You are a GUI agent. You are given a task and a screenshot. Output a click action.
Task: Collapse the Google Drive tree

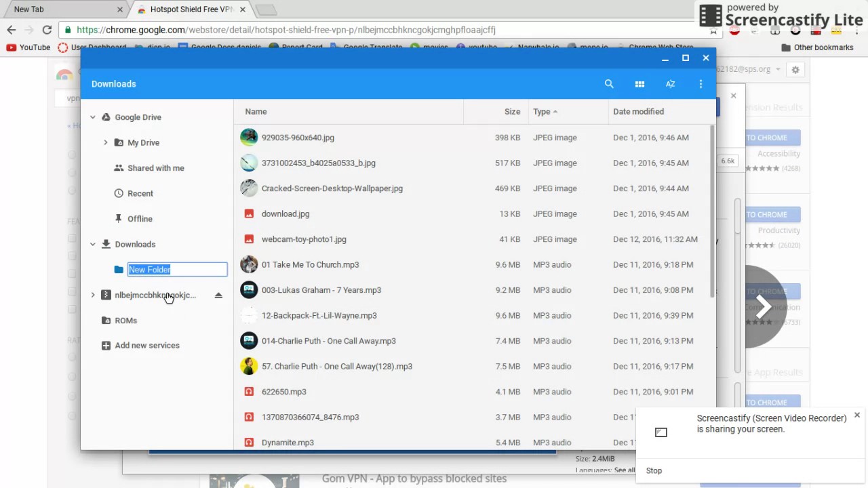tap(93, 117)
